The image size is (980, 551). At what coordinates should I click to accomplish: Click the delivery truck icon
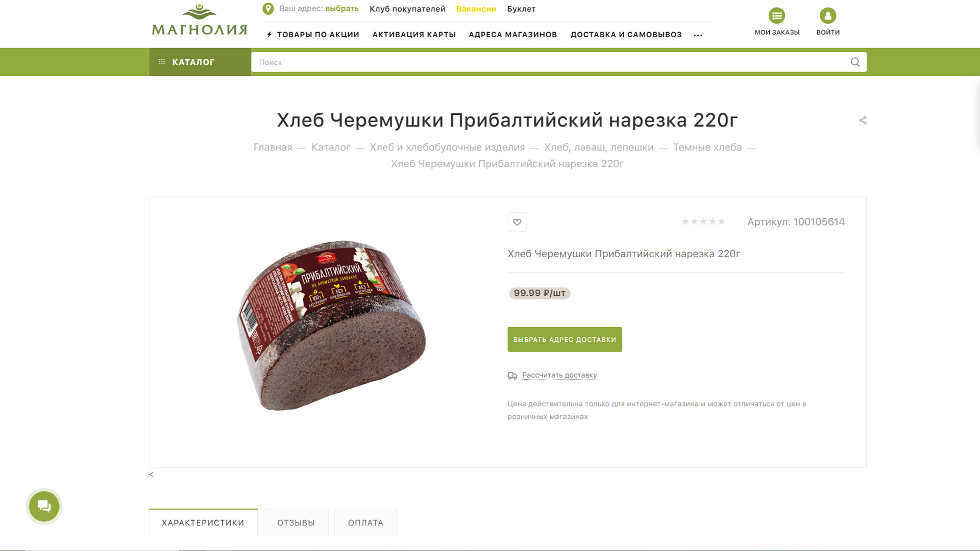click(x=512, y=375)
